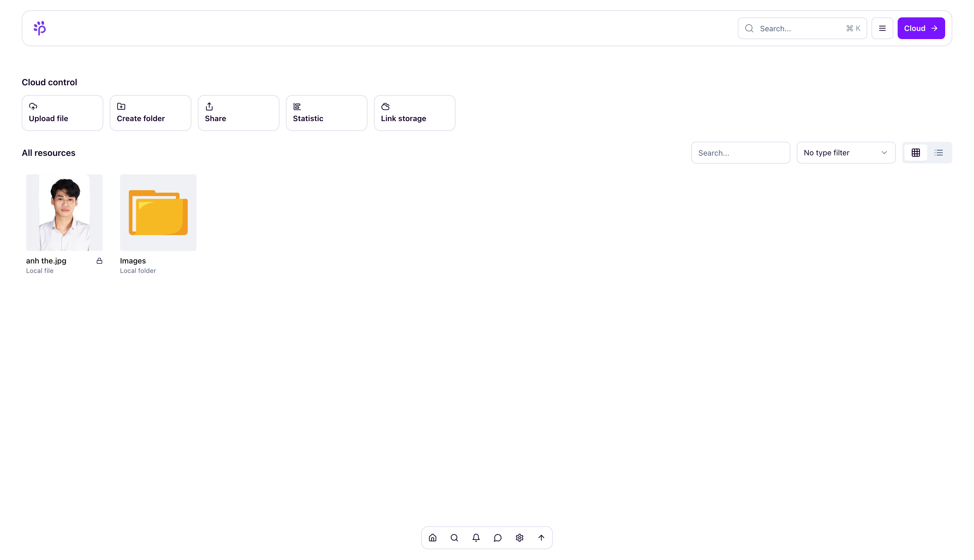
Task: Click the Create folder card
Action: click(150, 113)
